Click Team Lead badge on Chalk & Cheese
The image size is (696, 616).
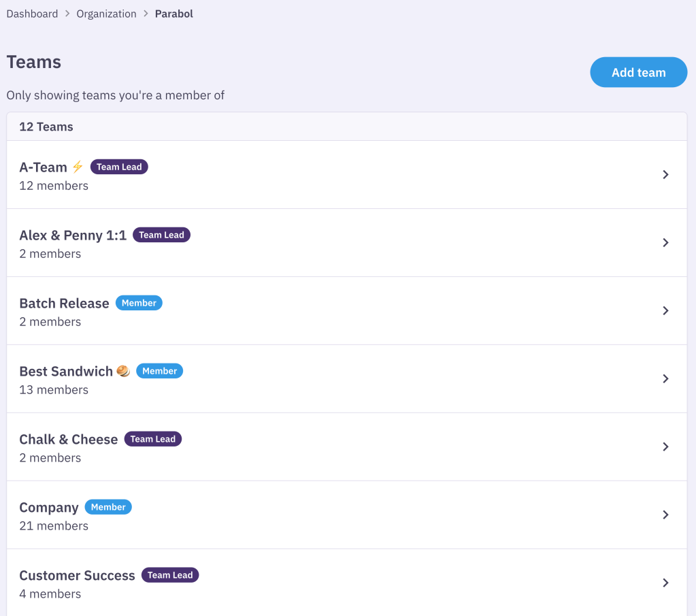153,438
